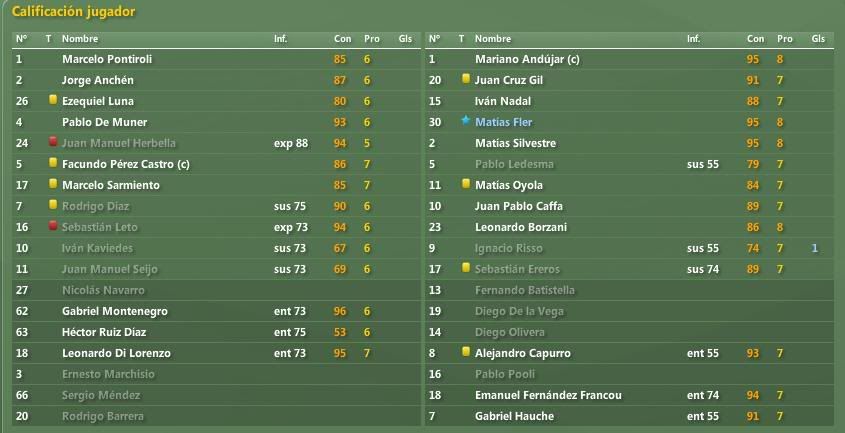Click Ignacio Risso's goal count

[815, 248]
